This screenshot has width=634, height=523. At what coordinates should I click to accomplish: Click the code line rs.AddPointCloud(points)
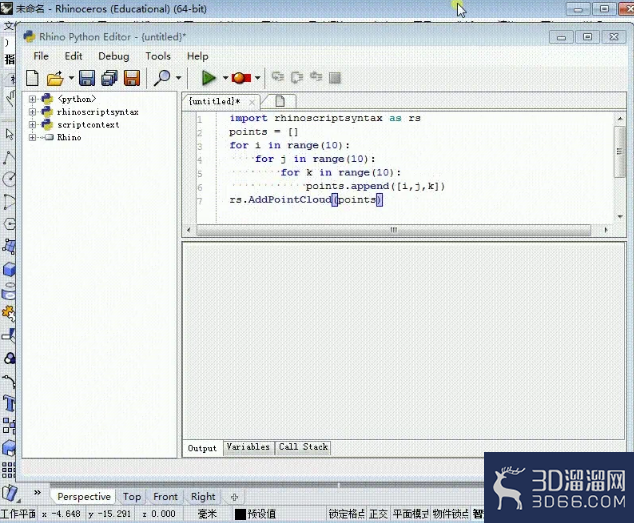[306, 200]
